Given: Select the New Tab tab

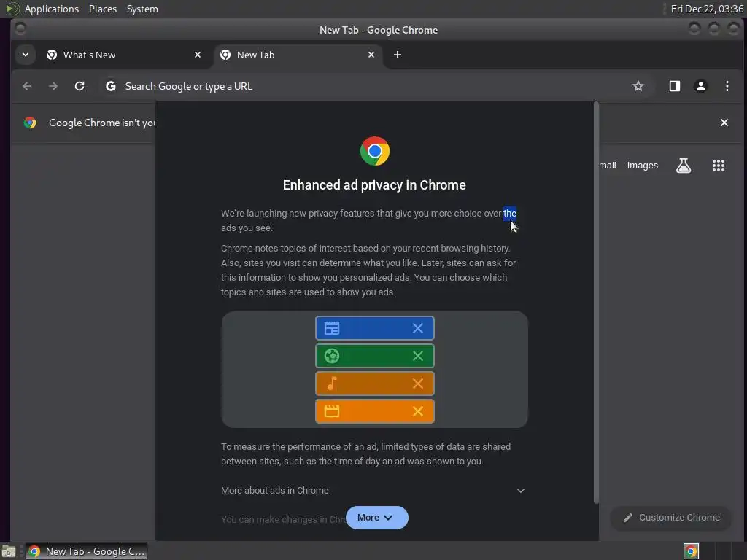Looking at the screenshot, I should click(298, 55).
